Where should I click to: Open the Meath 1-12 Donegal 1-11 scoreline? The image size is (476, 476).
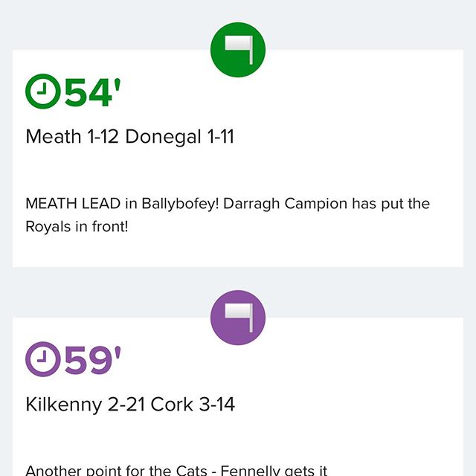[130, 136]
